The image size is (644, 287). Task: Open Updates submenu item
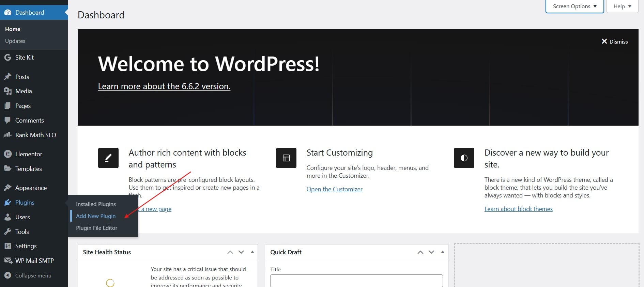15,41
